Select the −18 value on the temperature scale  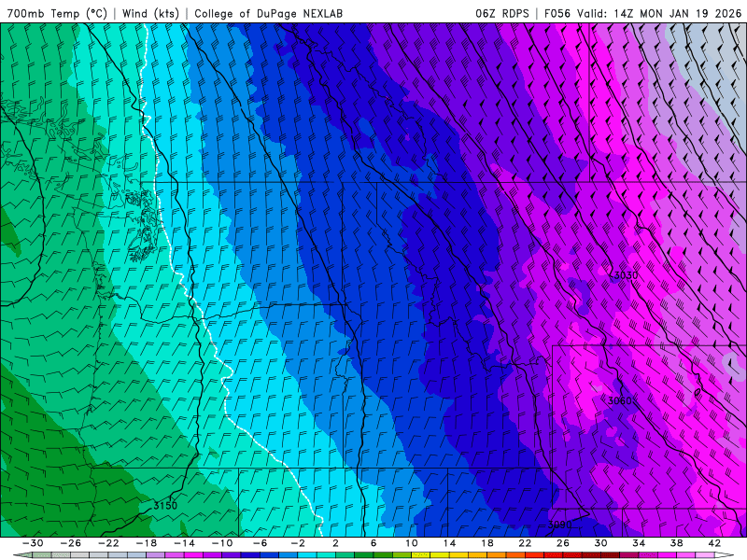click(x=147, y=543)
